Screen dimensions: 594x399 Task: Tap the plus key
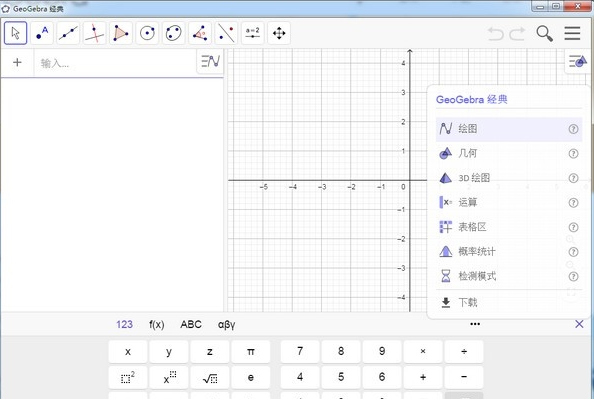(423, 377)
